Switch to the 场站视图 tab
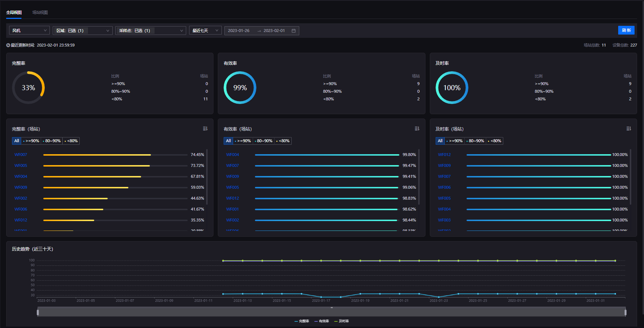Viewport: 644px width, 328px height. (40, 12)
